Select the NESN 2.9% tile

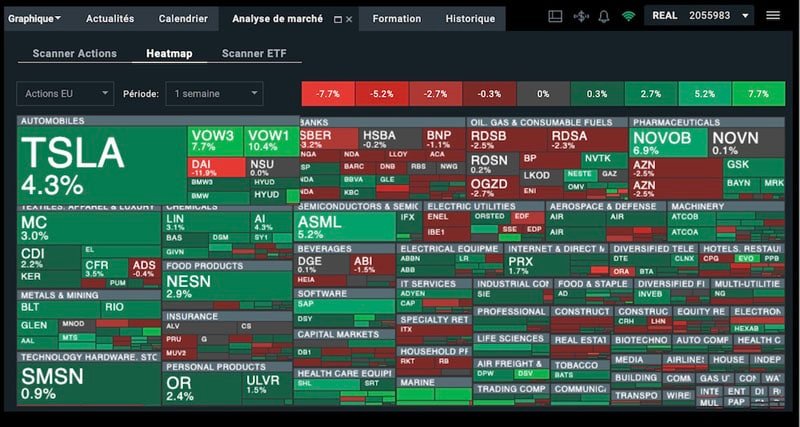(x=227, y=286)
